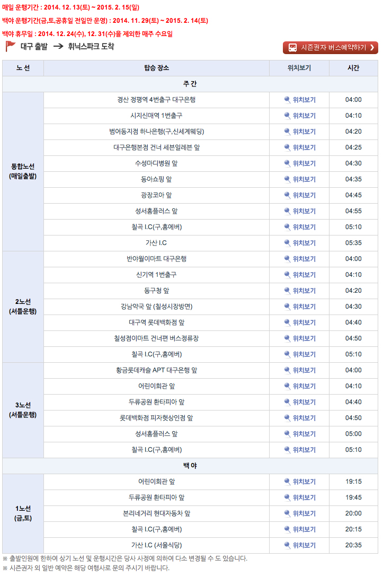Click the 통합노선 (매일출발) route cell
This screenshot has width=392, height=576.
(23, 171)
